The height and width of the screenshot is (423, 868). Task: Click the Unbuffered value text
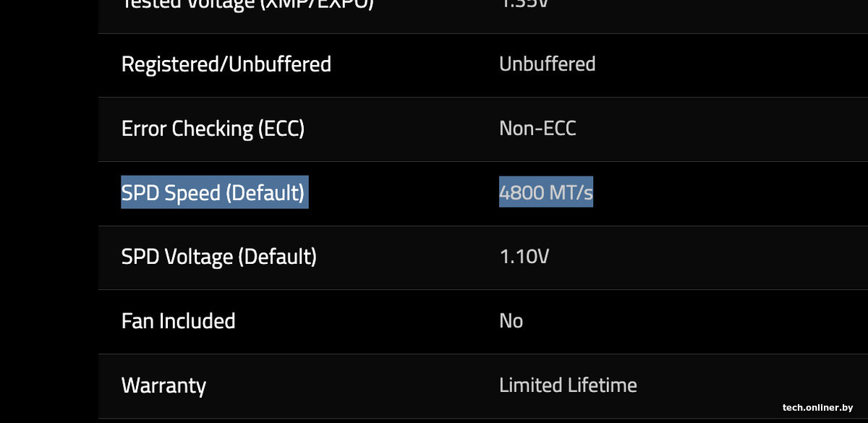547,64
